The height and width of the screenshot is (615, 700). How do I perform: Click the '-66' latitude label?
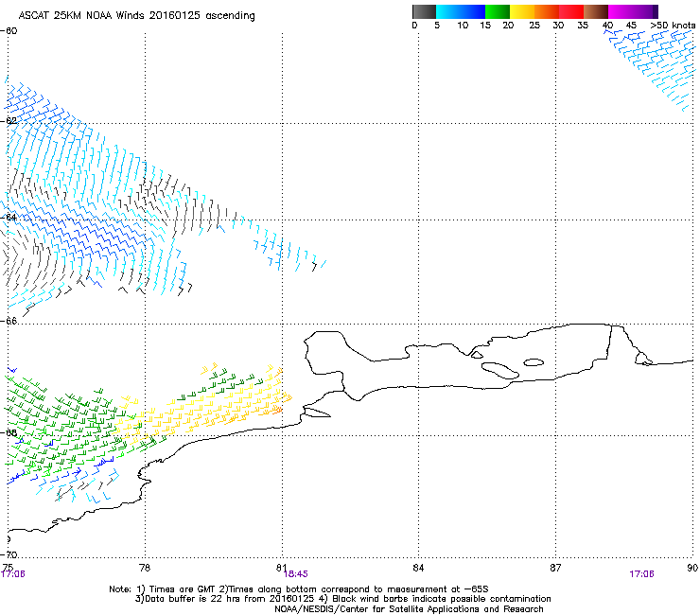pyautogui.click(x=9, y=321)
